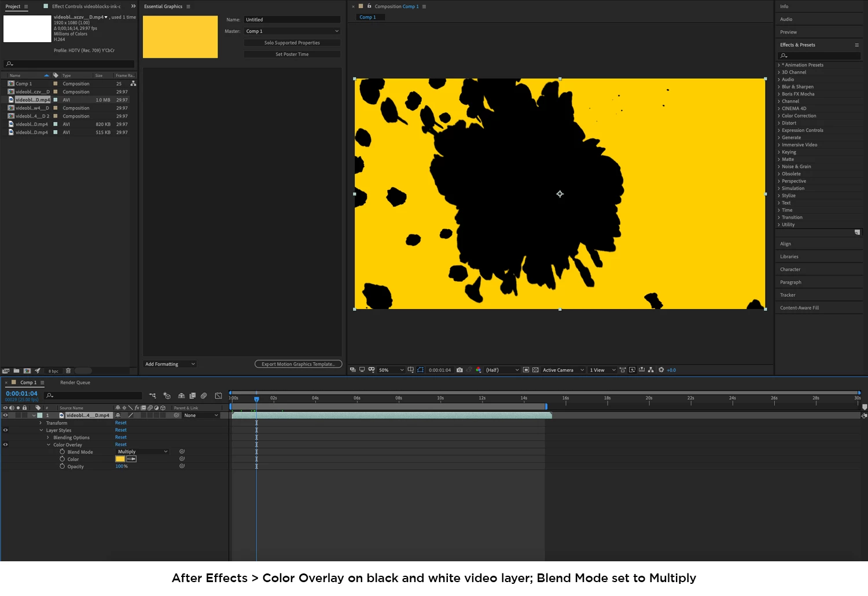
Task: Open the composition flowchart icon in viewer
Action: pyautogui.click(x=651, y=370)
